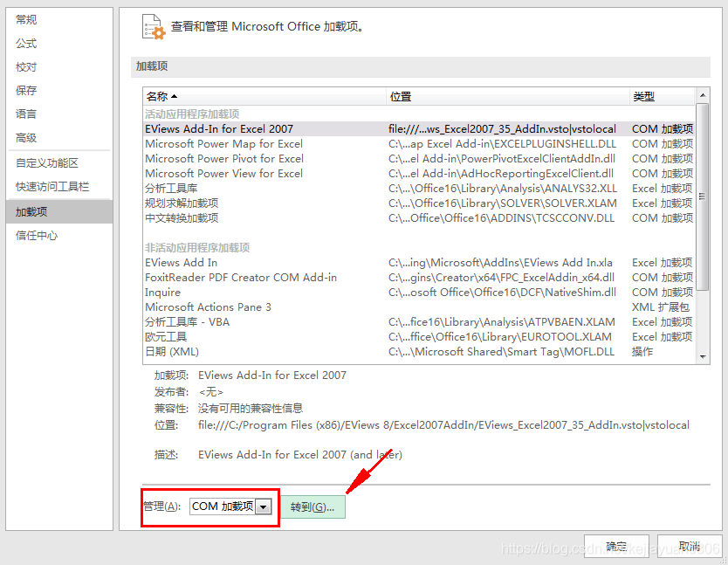Select EViews Add-In for Excel 2007 row
The image size is (728, 565).
419,128
